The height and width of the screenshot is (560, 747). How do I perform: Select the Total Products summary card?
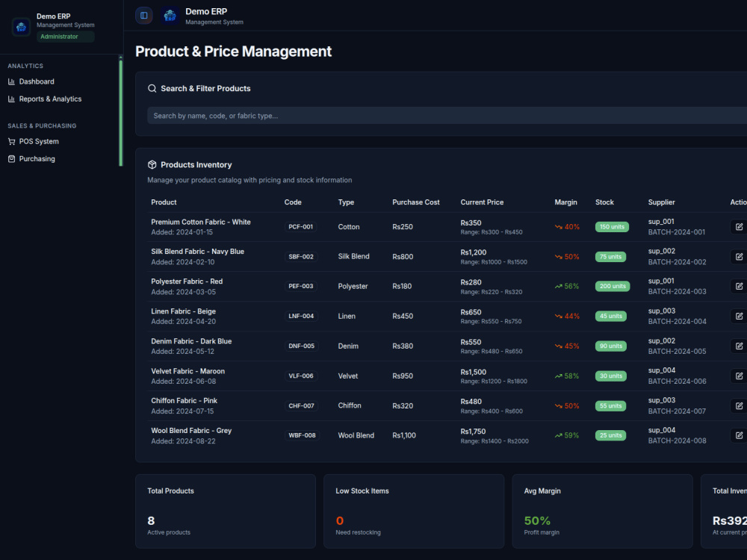click(x=226, y=511)
